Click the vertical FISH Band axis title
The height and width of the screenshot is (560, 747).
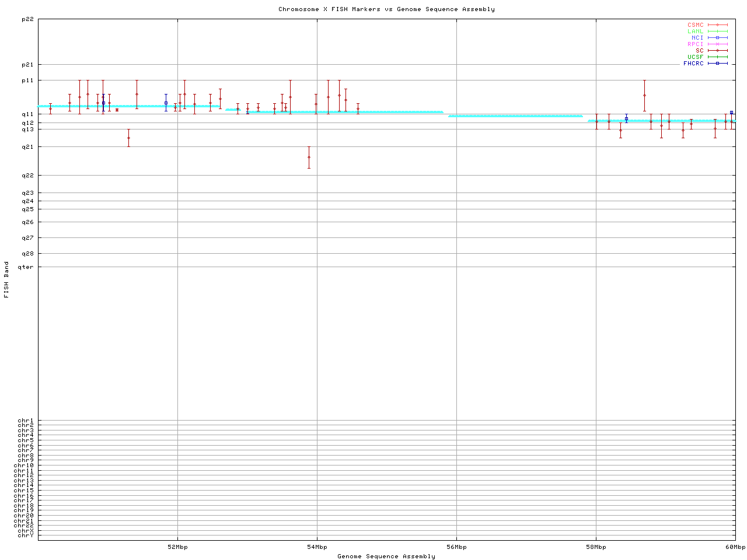(x=6, y=279)
